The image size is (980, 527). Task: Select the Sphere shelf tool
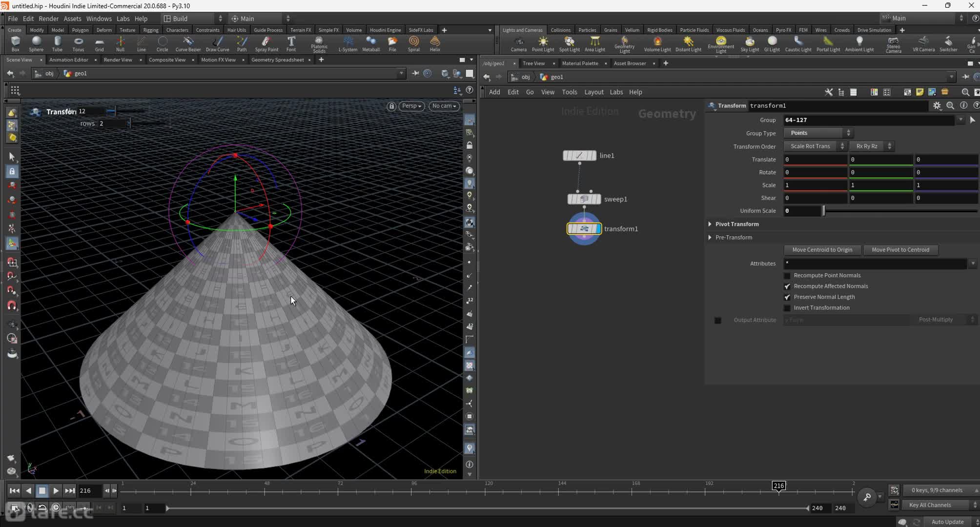pyautogui.click(x=36, y=43)
